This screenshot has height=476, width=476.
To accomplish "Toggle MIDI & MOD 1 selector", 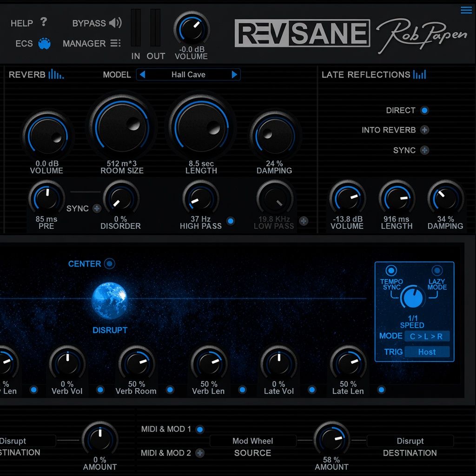I will point(200,429).
